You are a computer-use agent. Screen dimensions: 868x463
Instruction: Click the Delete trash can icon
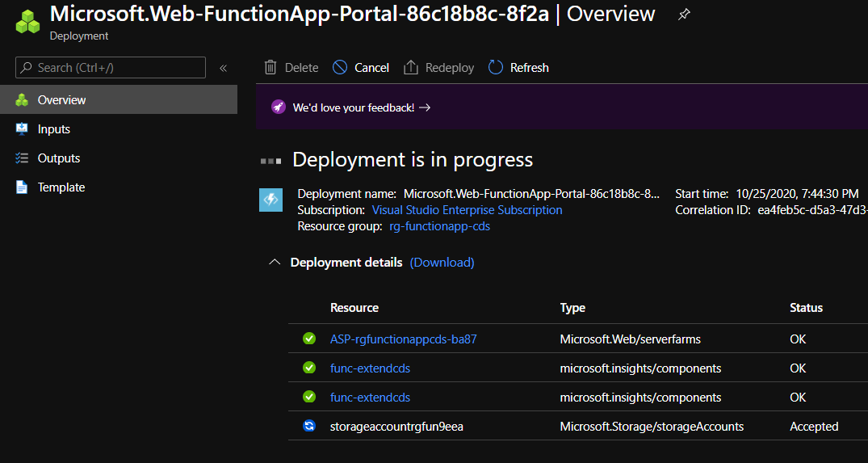click(x=270, y=68)
